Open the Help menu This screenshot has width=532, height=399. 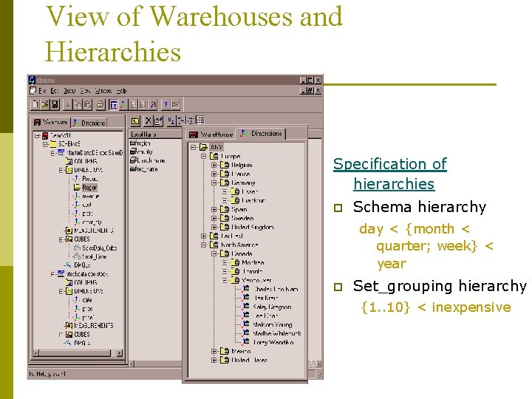point(121,91)
